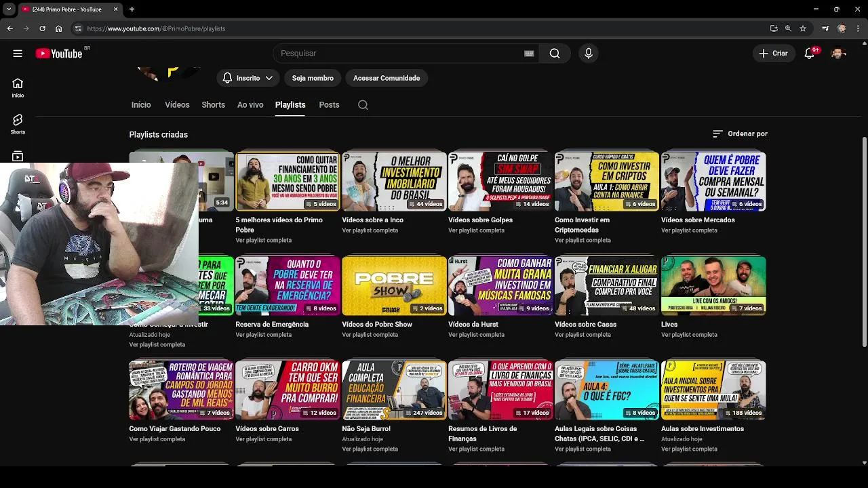The image size is (868, 488).
Task: Click Ver playlist completa under Vídeos sobre Golpes
Action: click(x=476, y=230)
